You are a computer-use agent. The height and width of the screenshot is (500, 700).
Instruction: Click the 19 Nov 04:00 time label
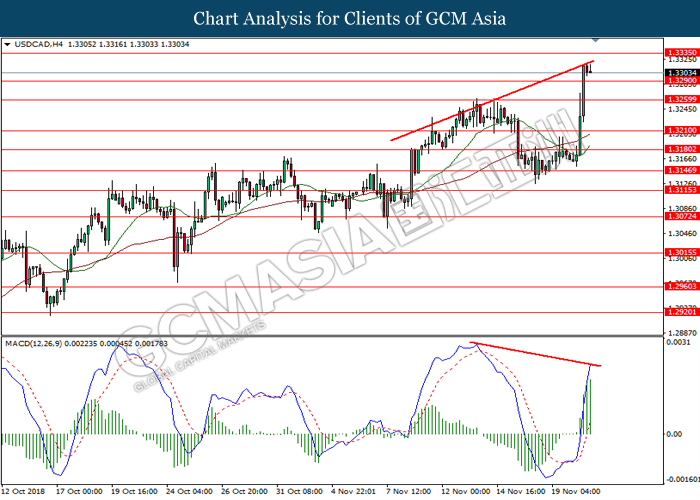point(576,492)
